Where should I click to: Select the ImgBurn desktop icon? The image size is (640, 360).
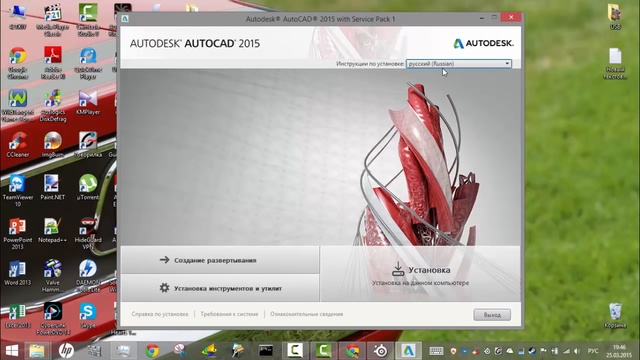coord(53,144)
